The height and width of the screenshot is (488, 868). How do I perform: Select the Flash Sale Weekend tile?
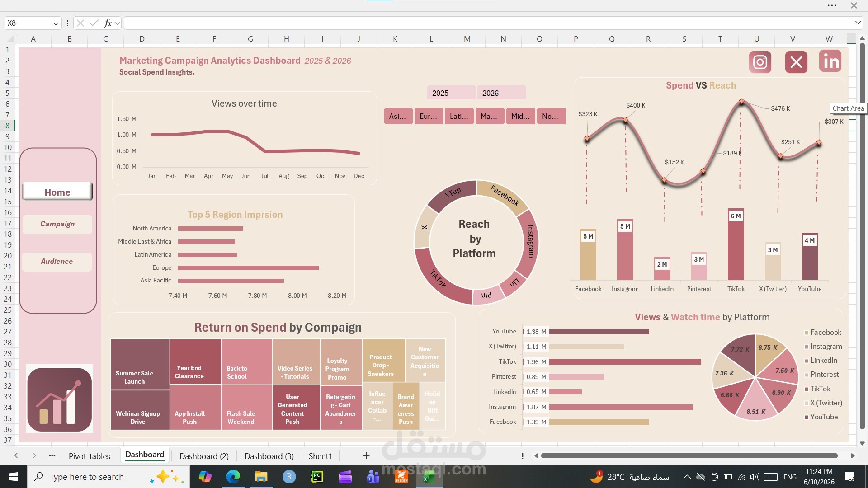pos(247,407)
